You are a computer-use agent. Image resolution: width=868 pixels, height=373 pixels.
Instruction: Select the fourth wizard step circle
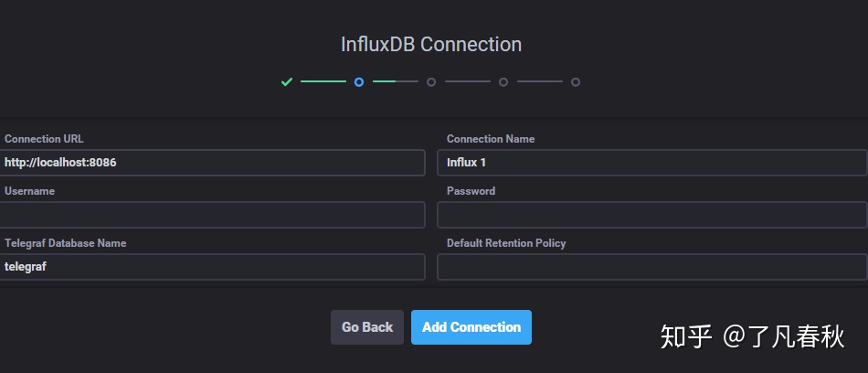503,82
